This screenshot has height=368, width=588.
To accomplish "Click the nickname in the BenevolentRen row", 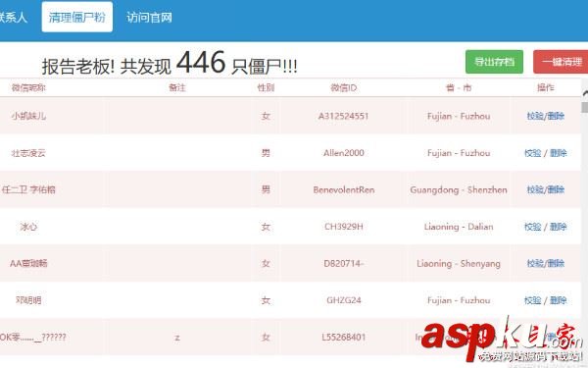I will tap(28, 189).
